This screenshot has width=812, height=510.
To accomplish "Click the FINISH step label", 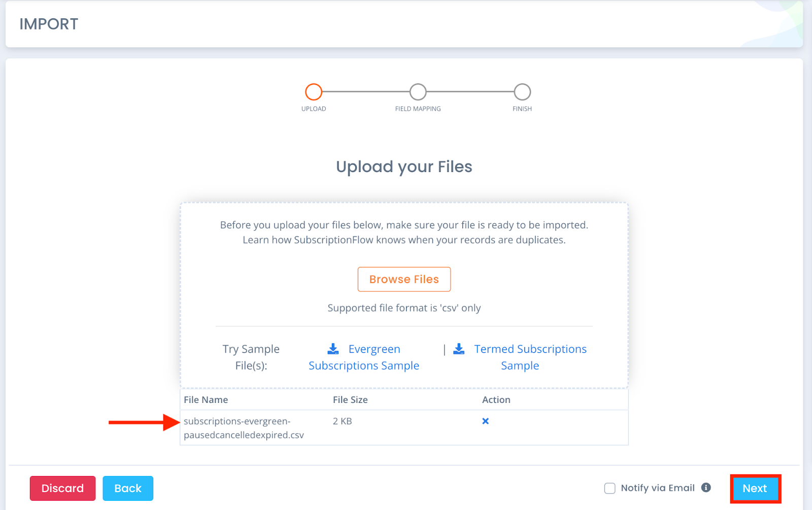I will click(x=522, y=109).
